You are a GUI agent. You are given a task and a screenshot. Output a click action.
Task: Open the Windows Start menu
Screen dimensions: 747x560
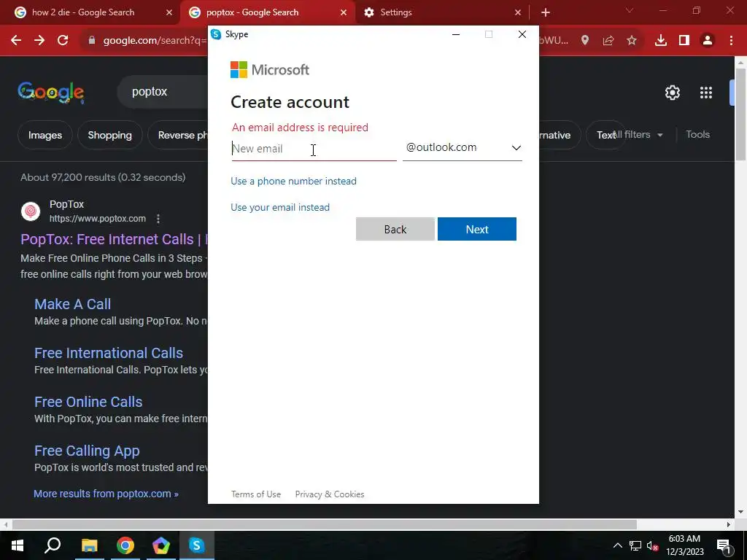[18, 545]
